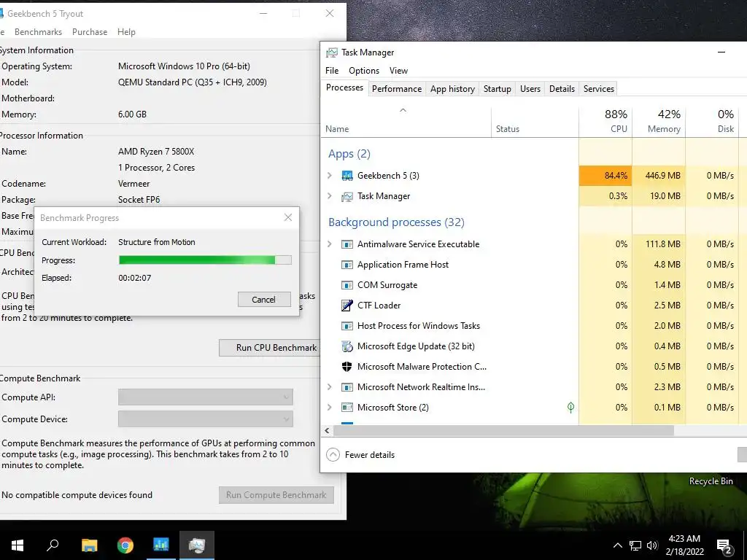Viewport: 747px width, 560px height.
Task: Click the benchmark progress bar
Action: tap(205, 260)
